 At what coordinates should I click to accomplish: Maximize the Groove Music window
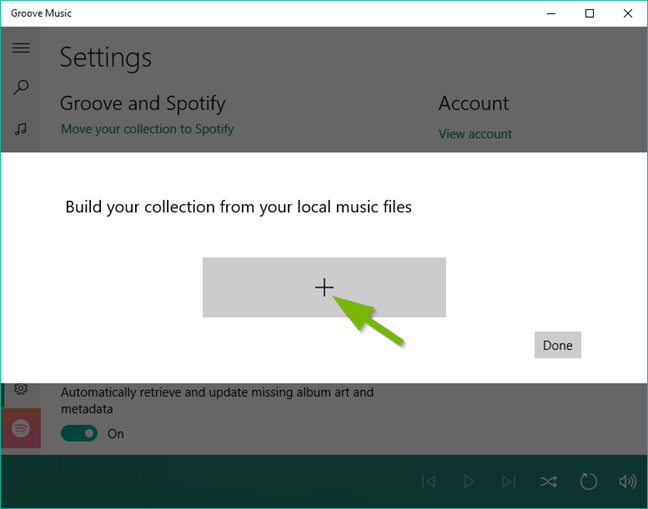click(589, 14)
